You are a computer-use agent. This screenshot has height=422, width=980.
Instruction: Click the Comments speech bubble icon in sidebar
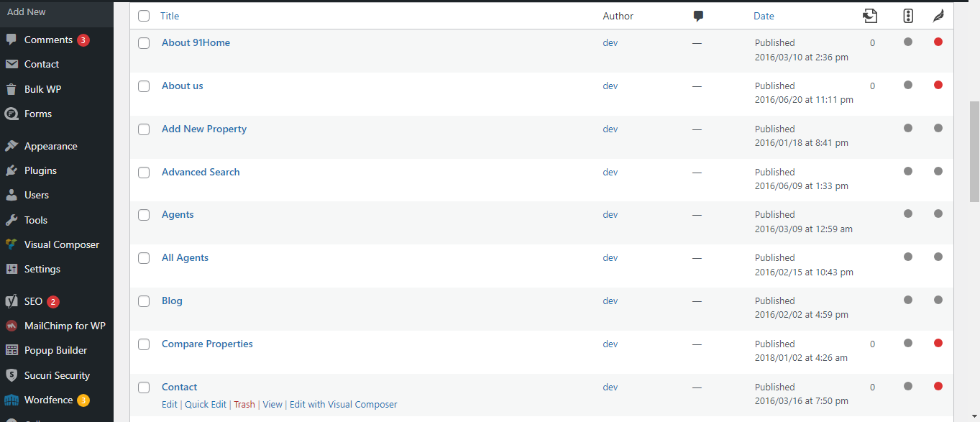click(x=11, y=40)
